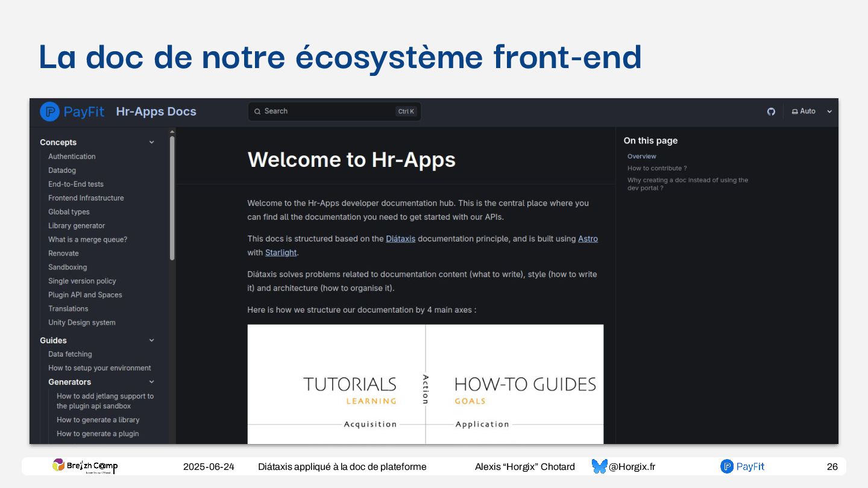Open the Diátaxis link
Screen dimensions: 868x488
(400, 239)
